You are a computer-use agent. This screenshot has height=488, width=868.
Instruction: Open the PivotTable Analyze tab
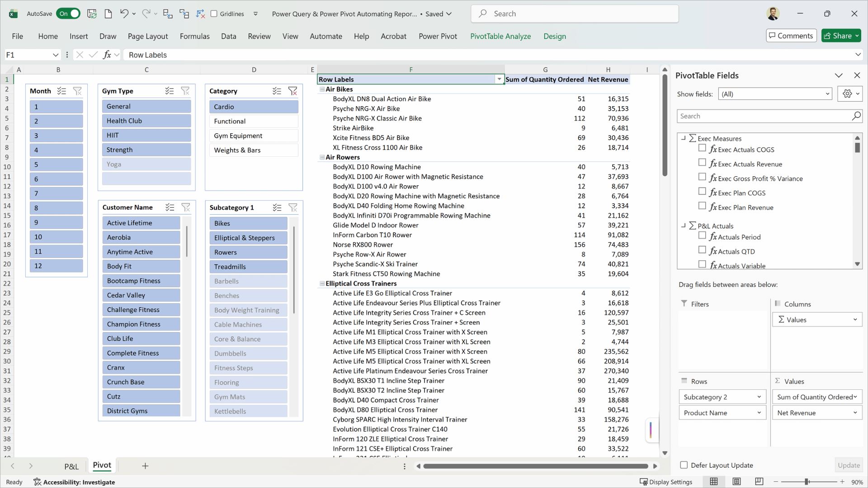point(500,36)
